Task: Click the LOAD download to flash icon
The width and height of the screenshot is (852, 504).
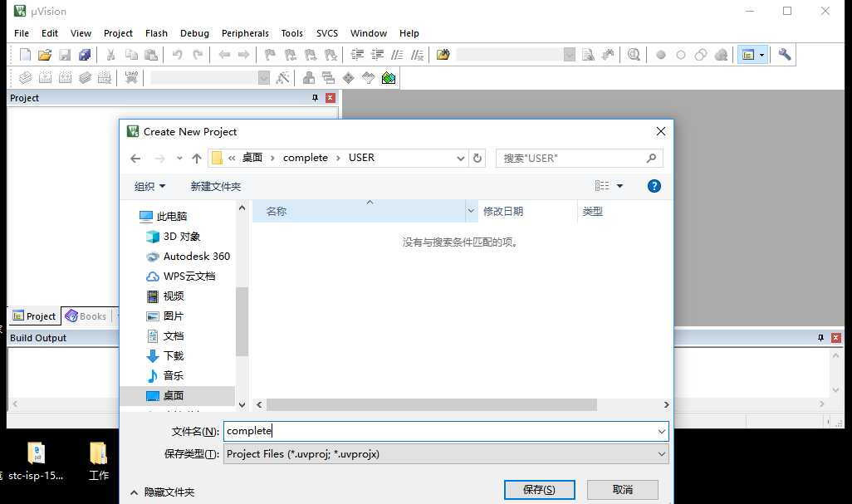Action: click(x=131, y=78)
